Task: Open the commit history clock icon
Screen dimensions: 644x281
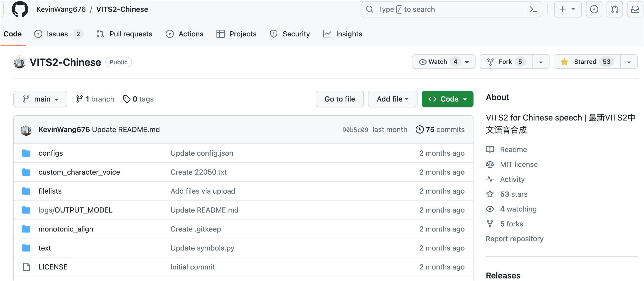Action: (419, 129)
